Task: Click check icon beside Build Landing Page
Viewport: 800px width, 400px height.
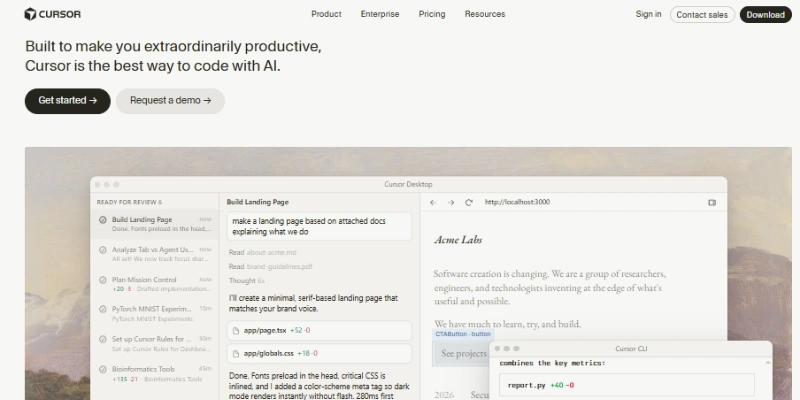Action: pyautogui.click(x=103, y=220)
